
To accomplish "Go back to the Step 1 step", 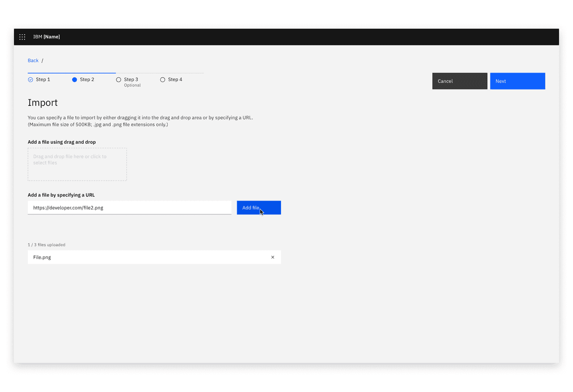I will tap(42, 79).
